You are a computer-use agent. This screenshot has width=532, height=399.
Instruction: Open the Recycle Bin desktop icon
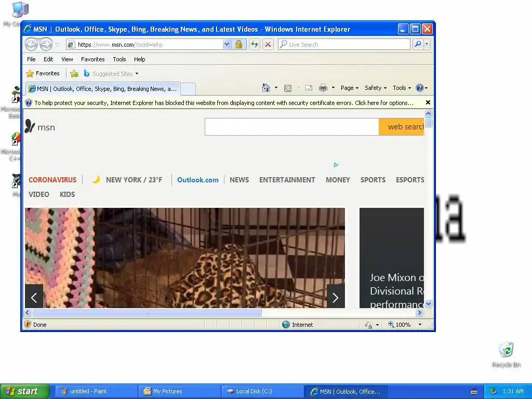(x=506, y=355)
